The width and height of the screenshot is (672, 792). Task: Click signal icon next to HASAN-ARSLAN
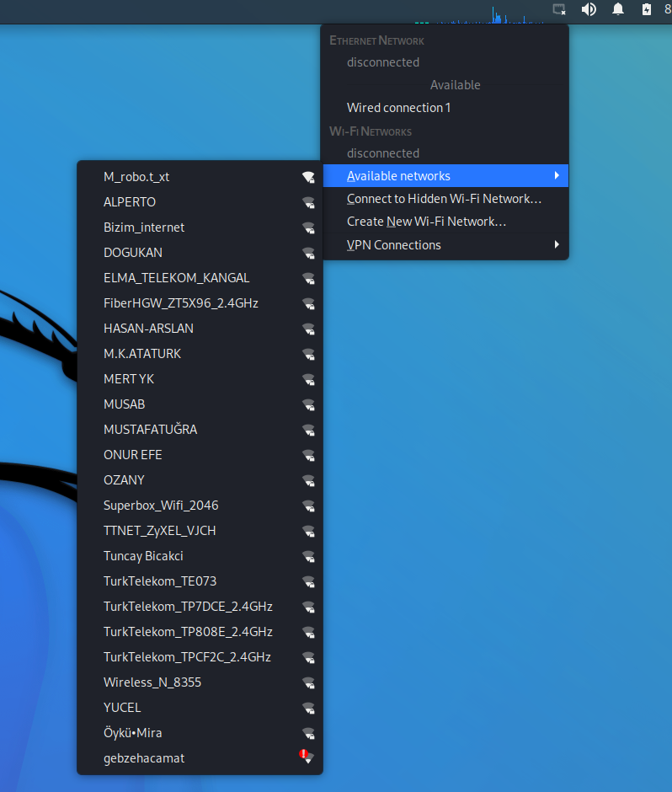308,329
